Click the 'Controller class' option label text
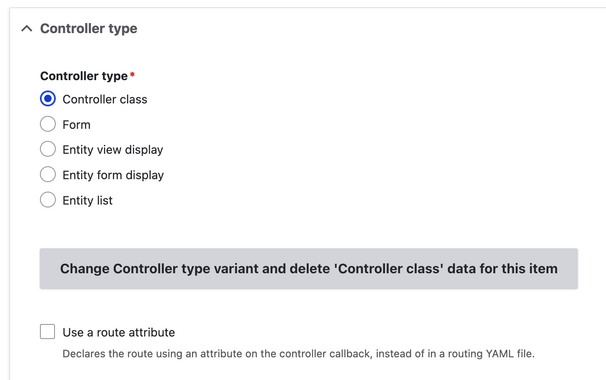606x380 pixels. tap(105, 99)
